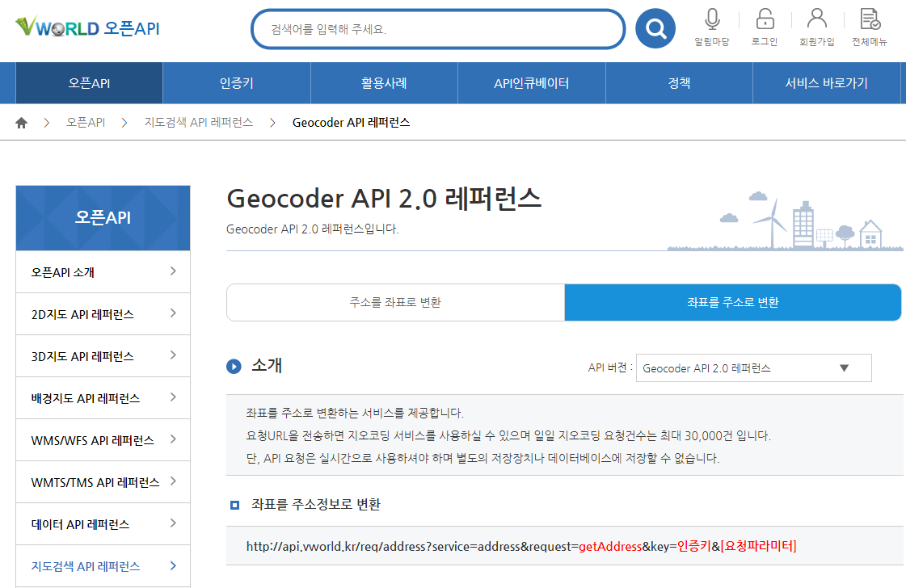Click the 오픈API sidebar header banner
This screenshot has height=588, width=906.
click(103, 218)
